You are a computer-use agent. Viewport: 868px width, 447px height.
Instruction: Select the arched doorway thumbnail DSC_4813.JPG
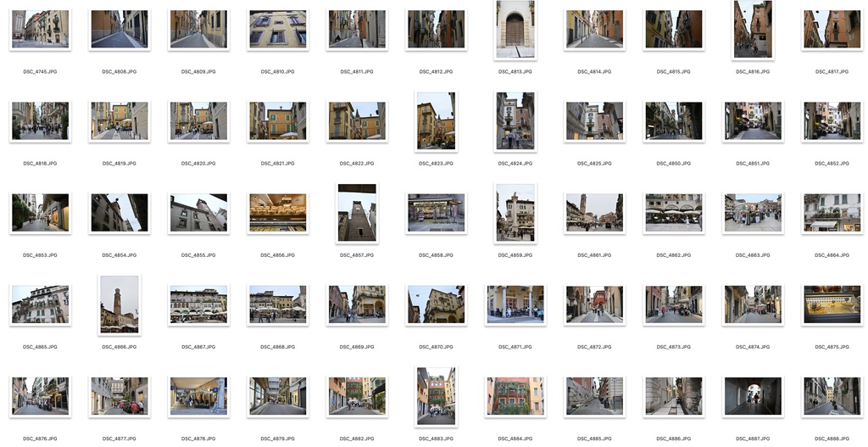(515, 29)
